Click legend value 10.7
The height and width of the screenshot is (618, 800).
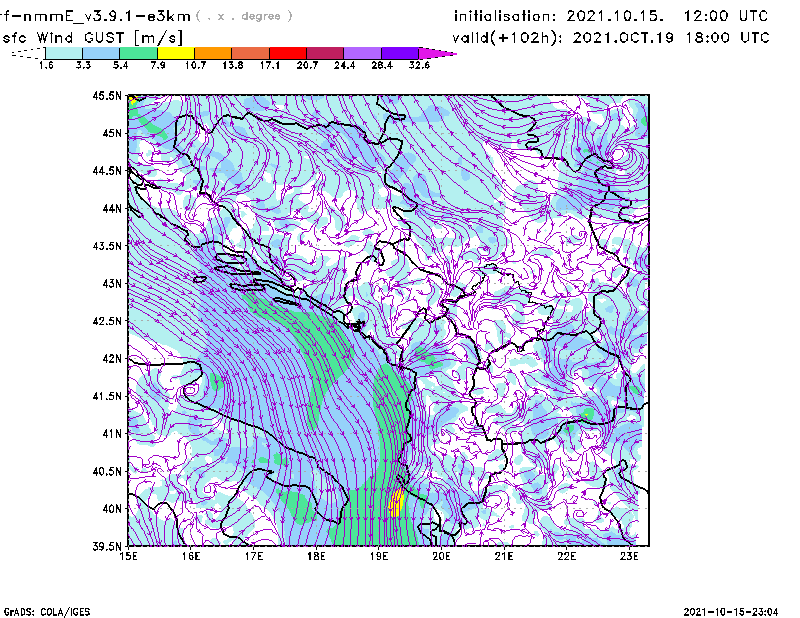click(195, 65)
